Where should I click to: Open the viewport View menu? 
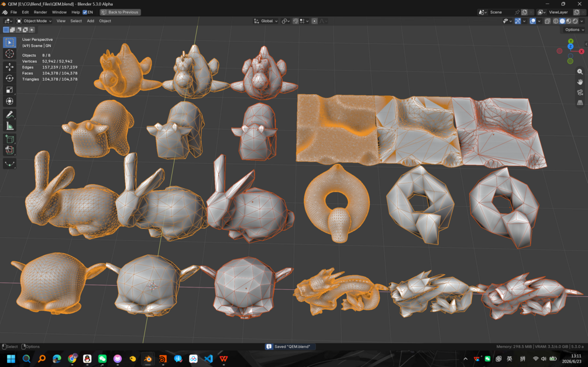click(61, 21)
